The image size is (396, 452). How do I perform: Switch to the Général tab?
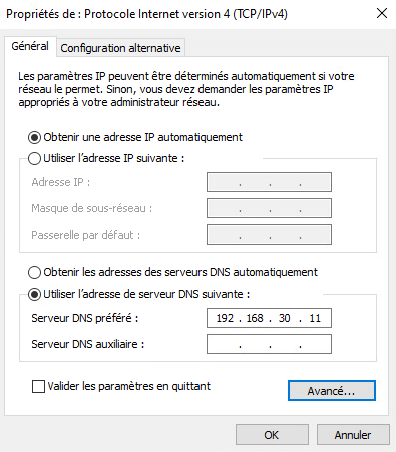click(30, 46)
